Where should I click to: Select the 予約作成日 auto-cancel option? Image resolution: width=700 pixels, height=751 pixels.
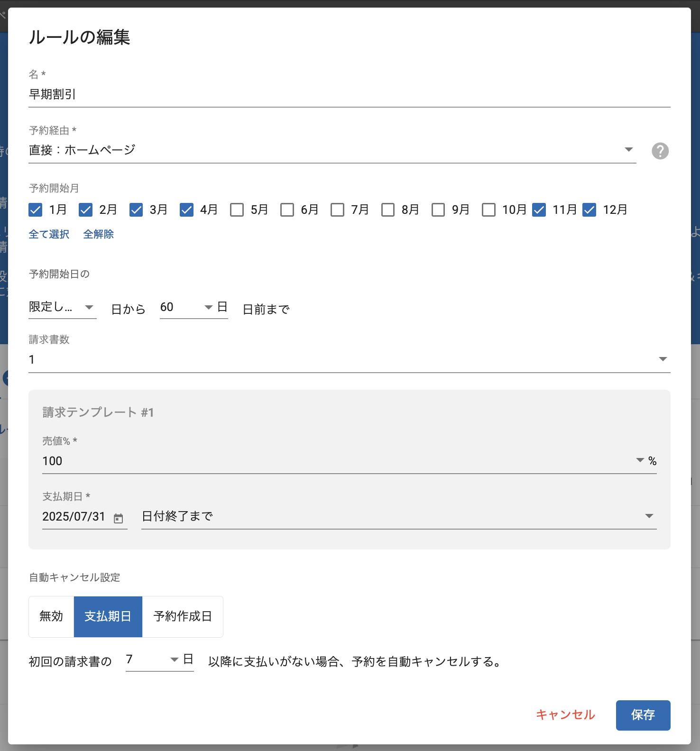point(183,616)
